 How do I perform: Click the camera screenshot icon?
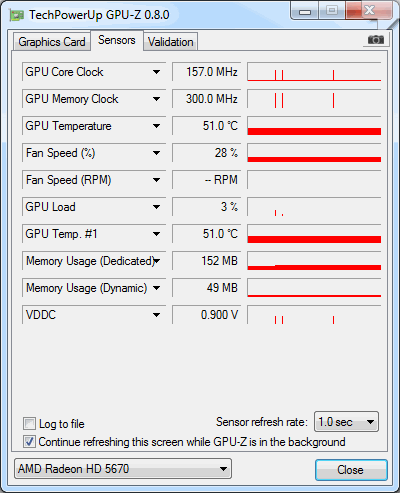(375, 40)
